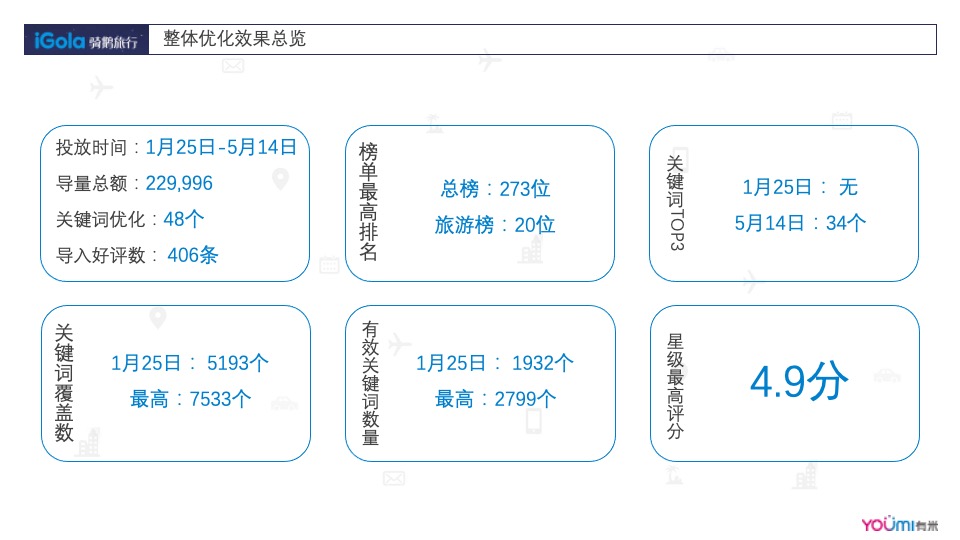Viewport: 960px width, 540px height.
Task: Select the large 4.9分 score
Action: (799, 382)
